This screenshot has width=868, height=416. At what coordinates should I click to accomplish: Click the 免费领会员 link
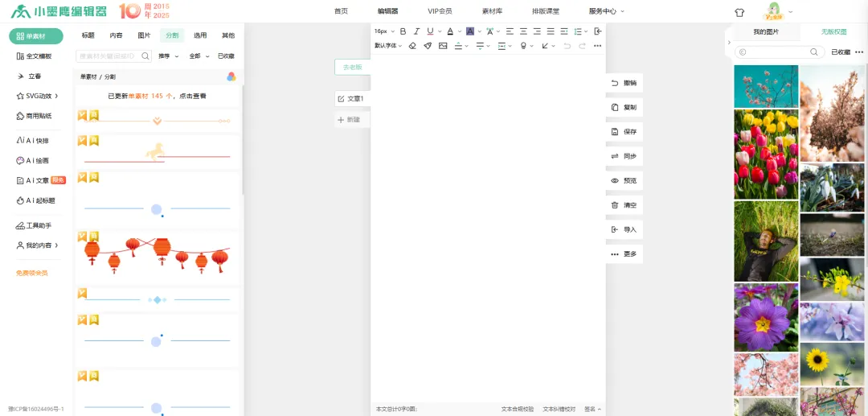coord(31,273)
